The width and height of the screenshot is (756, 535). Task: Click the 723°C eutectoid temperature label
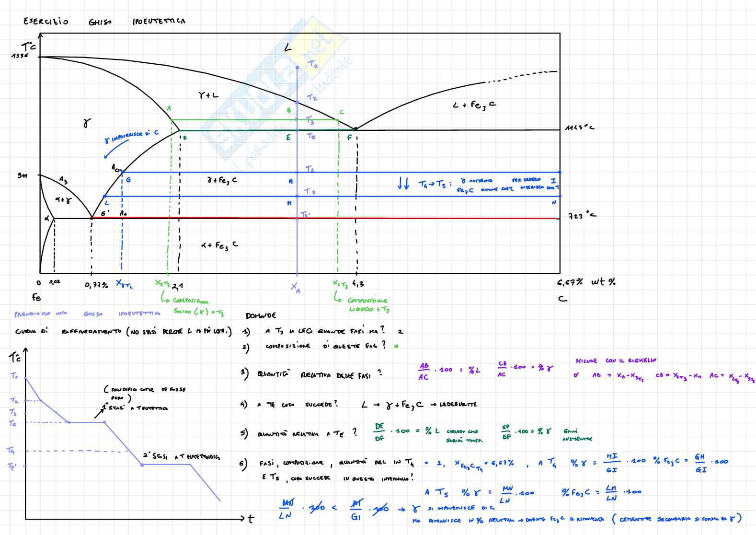[x=582, y=216]
